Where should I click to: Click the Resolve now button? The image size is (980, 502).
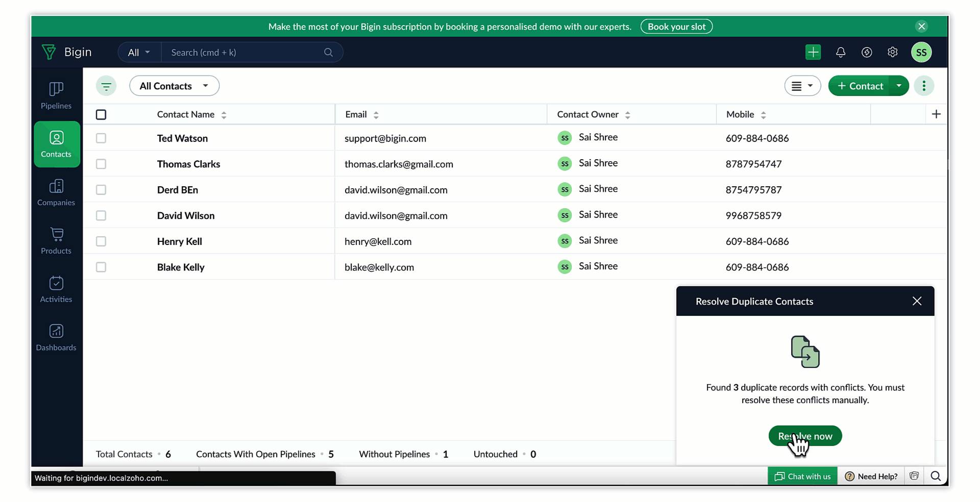coord(805,436)
